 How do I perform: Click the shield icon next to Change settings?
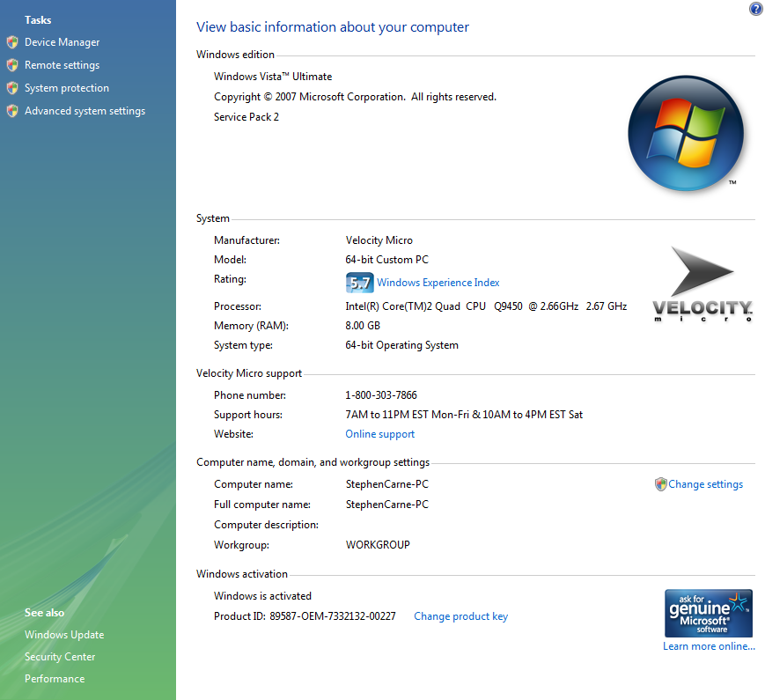pyautogui.click(x=660, y=484)
